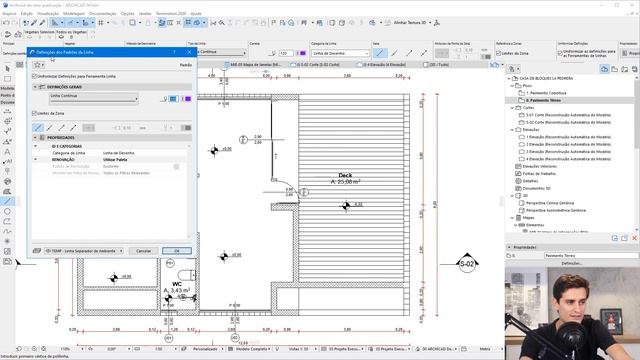Click the purple pen color swatch in the dialog
Image resolution: width=640 pixels, height=360 pixels.
188,99
